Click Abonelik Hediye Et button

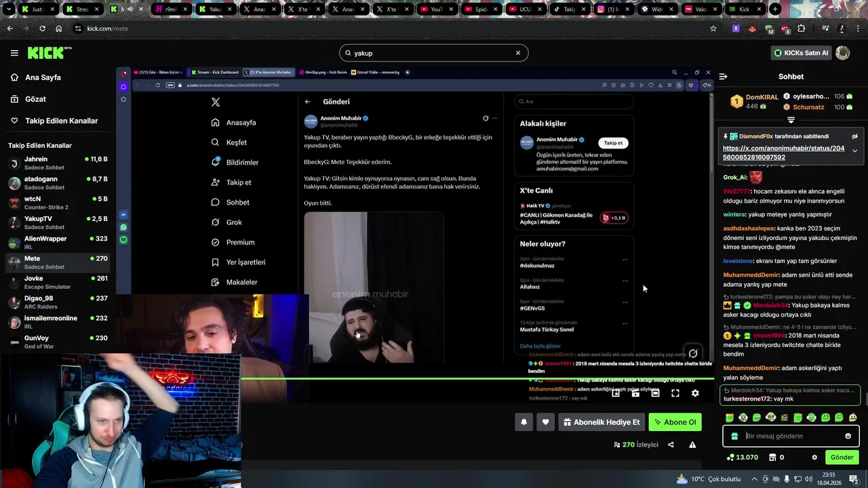coord(601,422)
